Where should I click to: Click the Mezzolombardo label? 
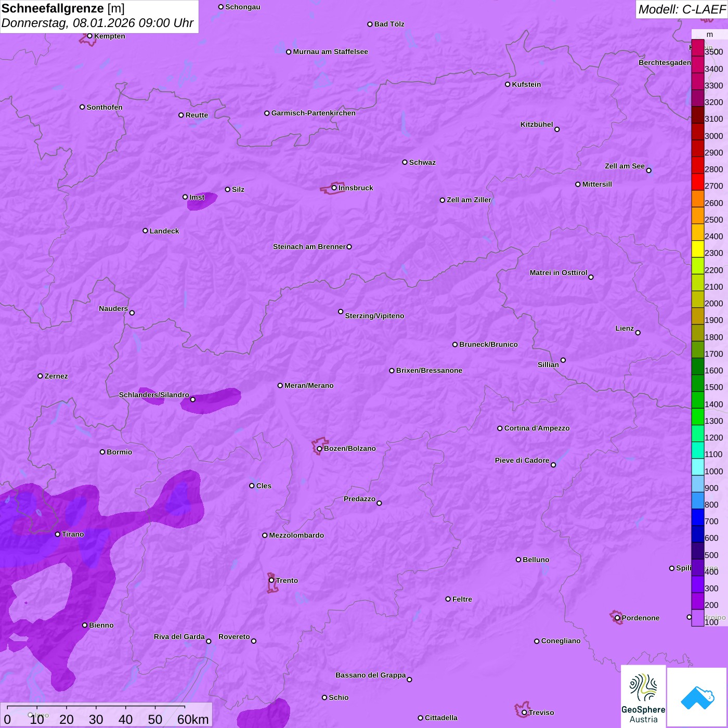pos(296,535)
